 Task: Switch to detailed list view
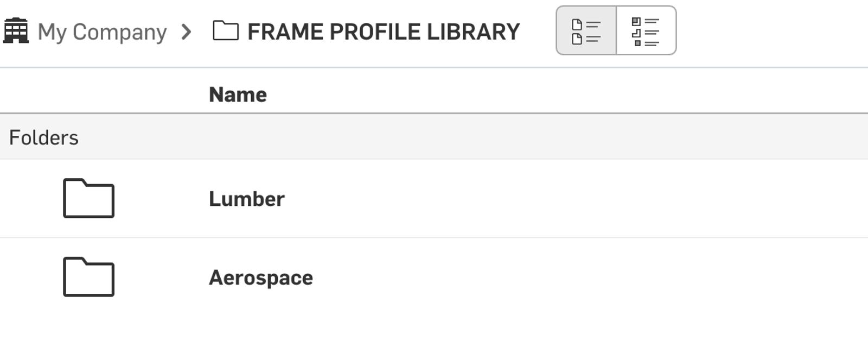(x=646, y=31)
